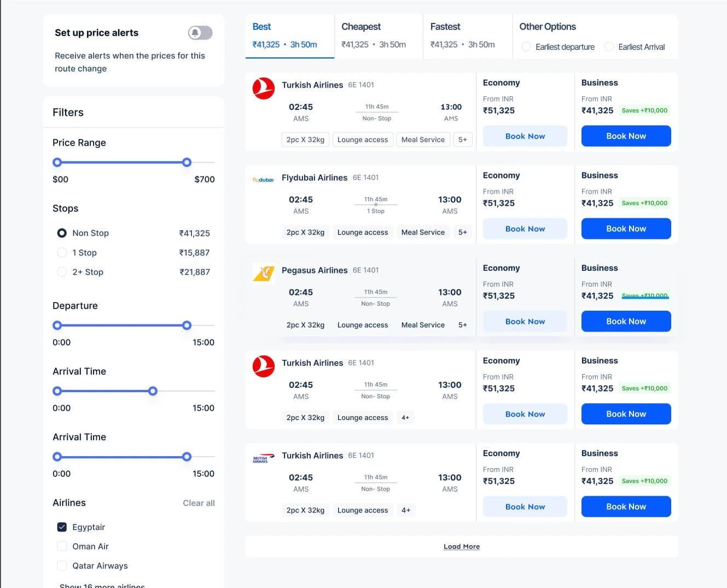Screen dimensions: 727x588
Task: Click the Turkish Airlines logo on fourth flight
Action: pyautogui.click(x=264, y=366)
